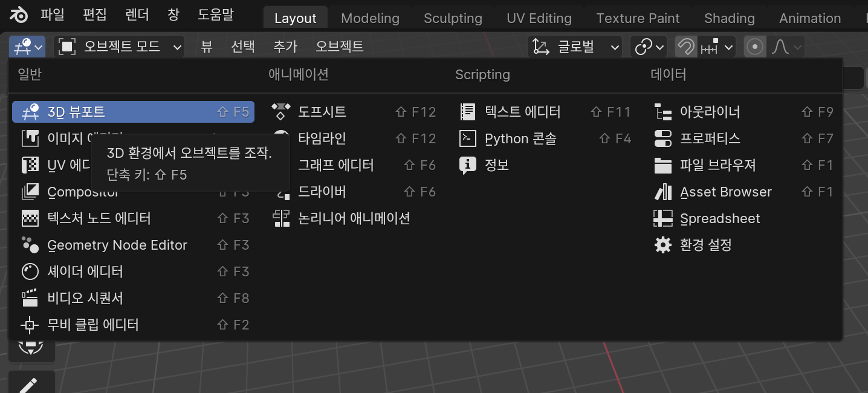Select Python 콘솔 entry
This screenshot has width=868, height=393.
coord(545,138)
